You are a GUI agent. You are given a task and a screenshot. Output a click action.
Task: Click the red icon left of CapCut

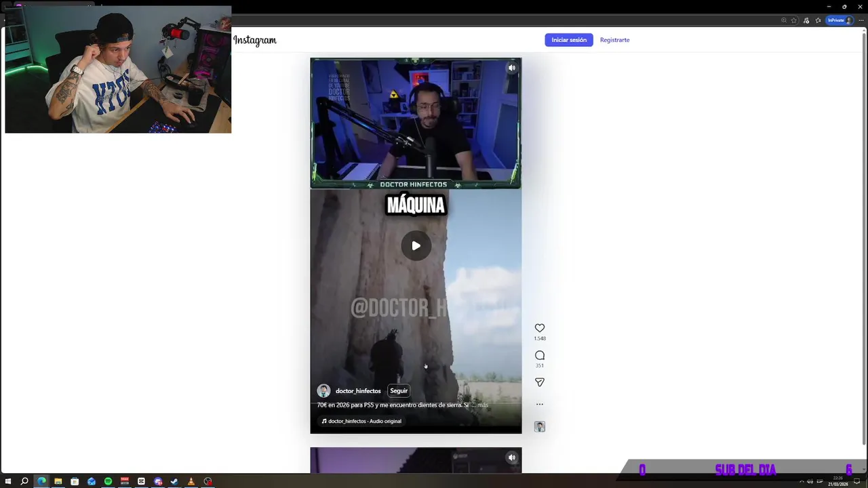[125, 481]
